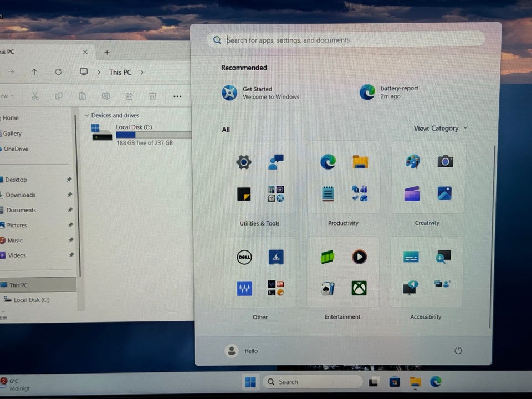
Task: Open the Xbox app icon
Action: 359,288
